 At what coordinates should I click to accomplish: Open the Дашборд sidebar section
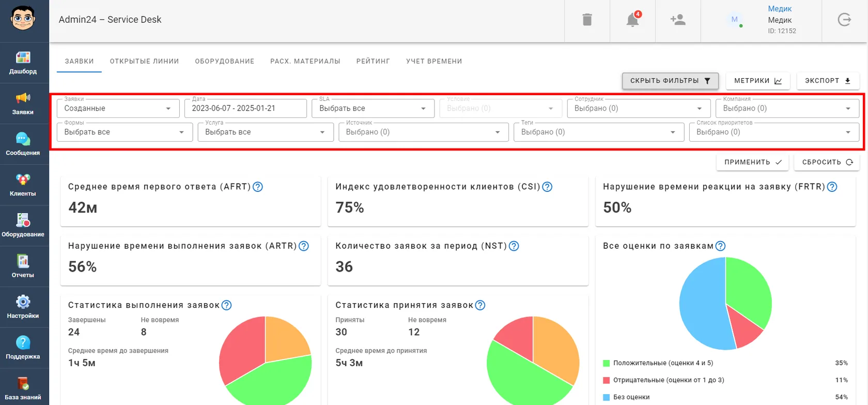point(24,63)
